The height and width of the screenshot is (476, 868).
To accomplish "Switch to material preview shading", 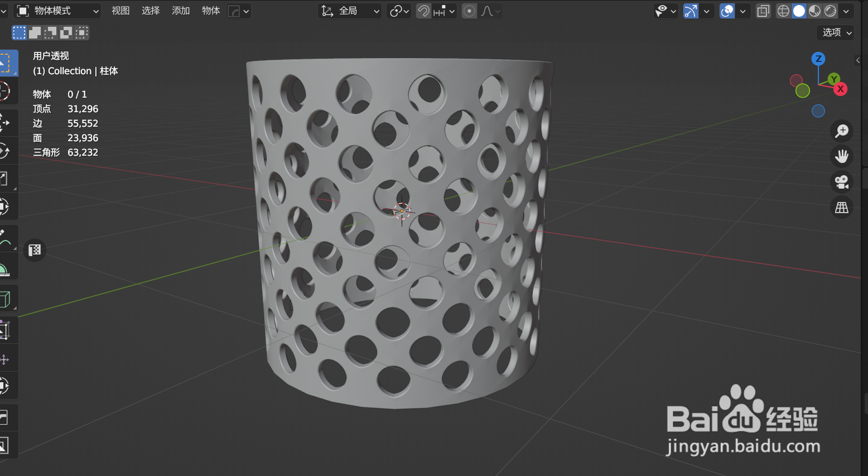I will point(814,11).
